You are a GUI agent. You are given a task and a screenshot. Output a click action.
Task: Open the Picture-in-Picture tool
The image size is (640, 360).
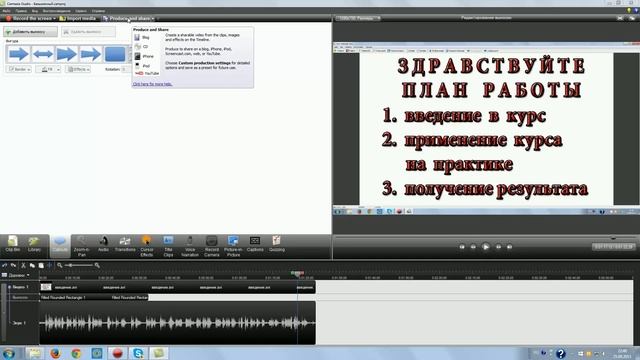(233, 247)
